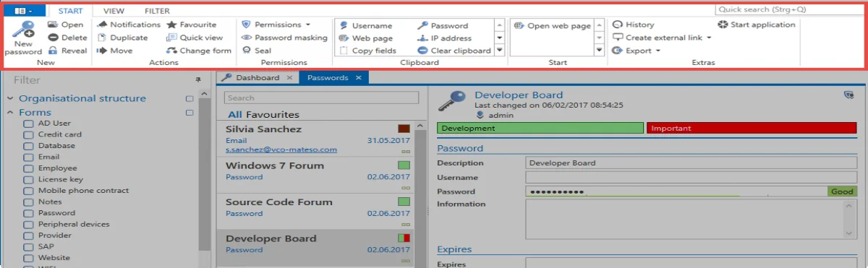Enable the Credit card form checkbox

click(28, 134)
